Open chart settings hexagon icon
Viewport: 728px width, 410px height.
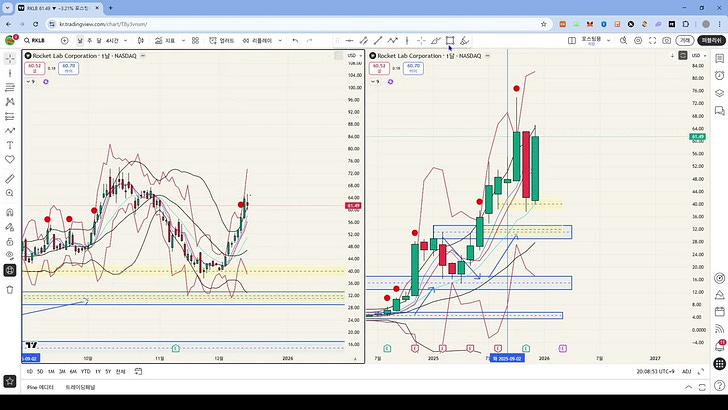(x=638, y=41)
